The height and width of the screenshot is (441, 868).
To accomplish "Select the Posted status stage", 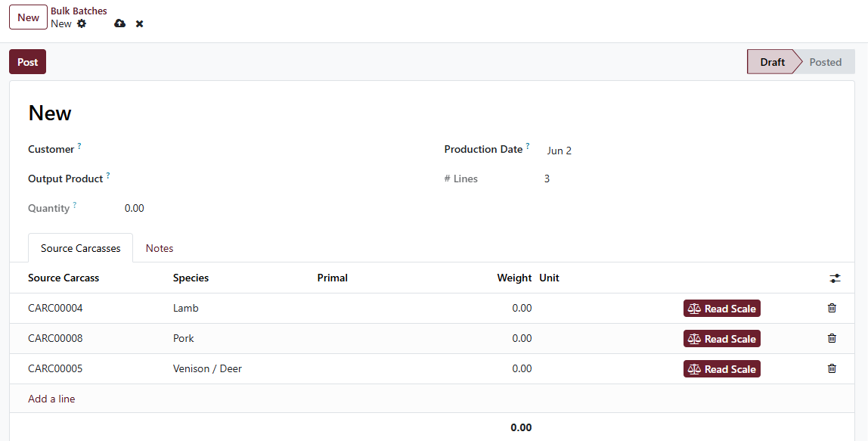I will (x=826, y=62).
